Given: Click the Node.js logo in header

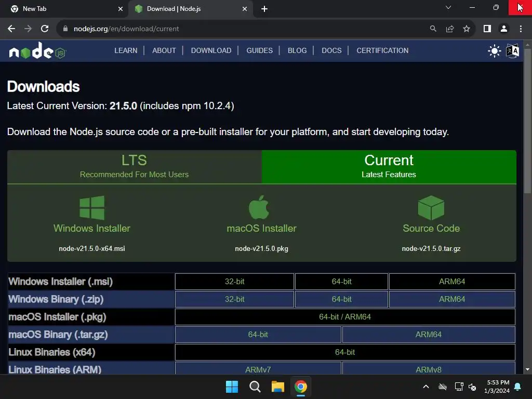Looking at the screenshot, I should 37,50.
